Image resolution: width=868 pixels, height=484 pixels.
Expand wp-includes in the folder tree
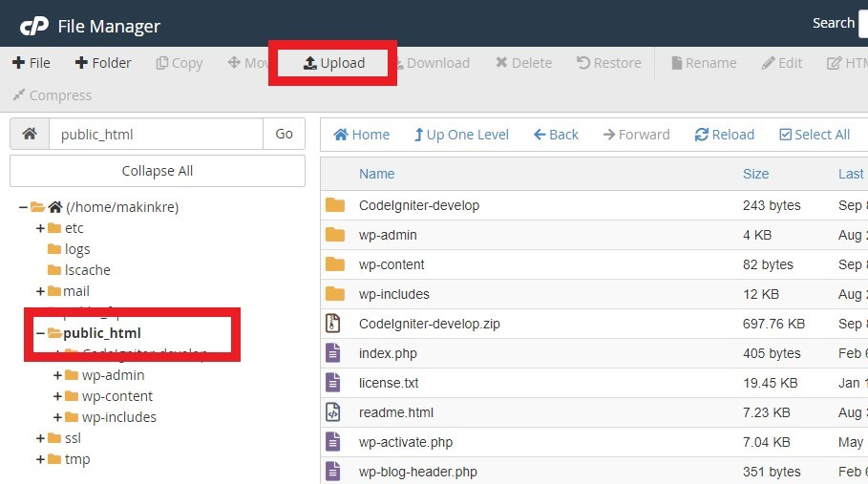click(57, 417)
